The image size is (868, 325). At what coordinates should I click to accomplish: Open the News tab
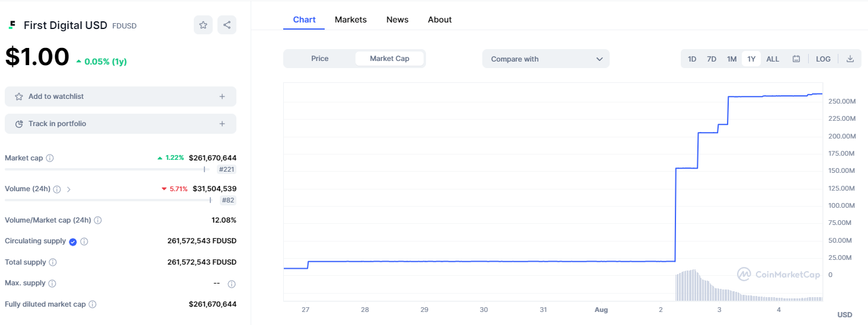click(397, 20)
